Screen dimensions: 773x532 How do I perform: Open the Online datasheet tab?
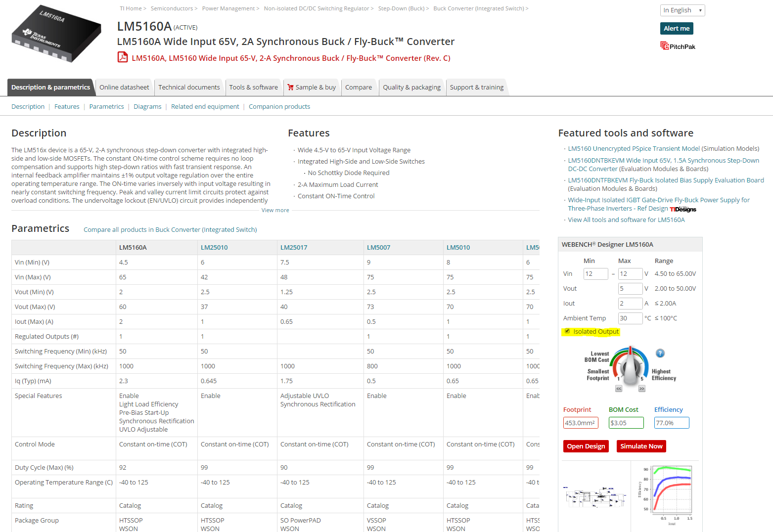(124, 88)
